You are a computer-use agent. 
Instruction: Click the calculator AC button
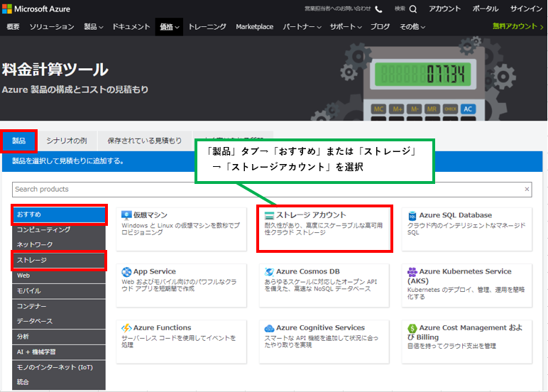pyautogui.click(x=468, y=109)
